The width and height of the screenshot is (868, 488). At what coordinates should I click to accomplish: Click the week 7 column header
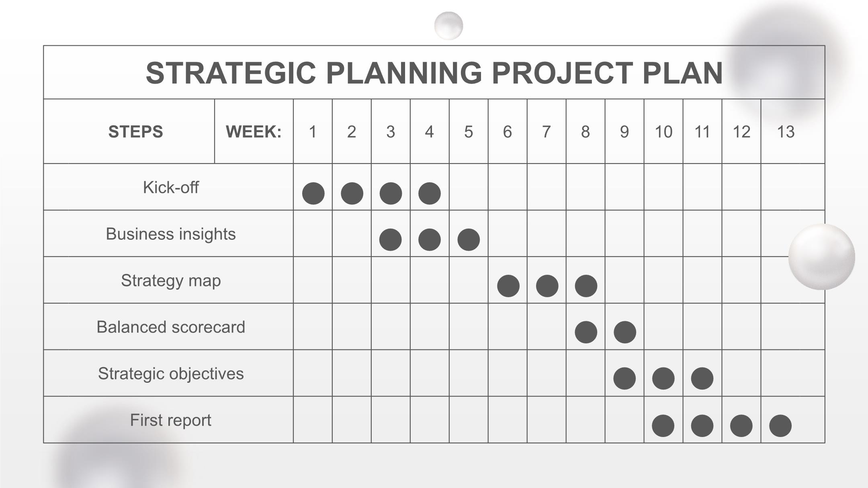(x=546, y=132)
